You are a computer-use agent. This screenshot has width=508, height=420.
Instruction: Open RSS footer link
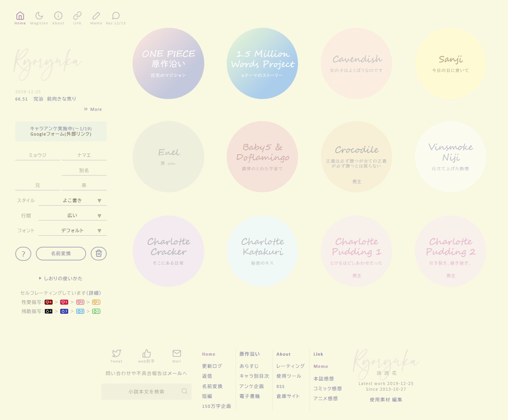280,386
